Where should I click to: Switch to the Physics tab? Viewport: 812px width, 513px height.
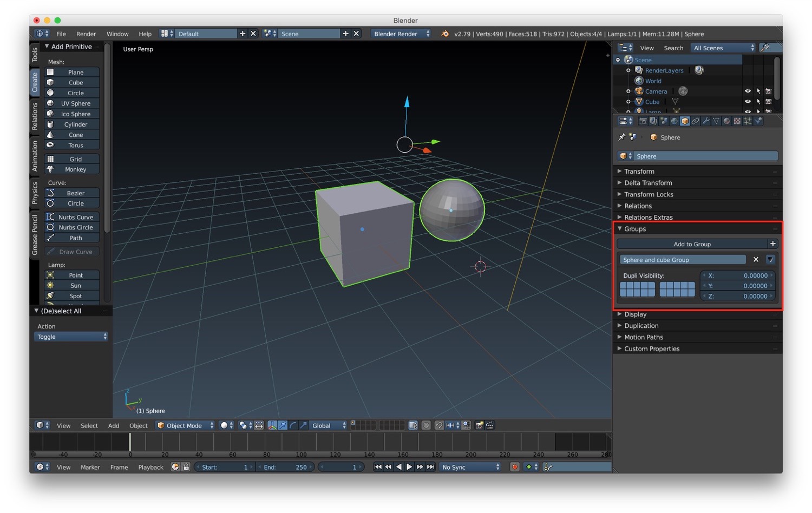point(35,193)
